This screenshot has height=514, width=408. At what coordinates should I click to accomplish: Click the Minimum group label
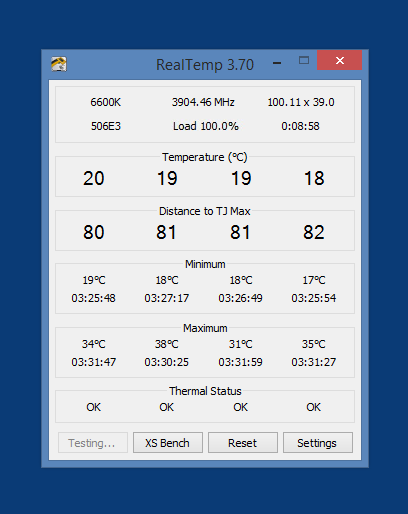coord(205,264)
